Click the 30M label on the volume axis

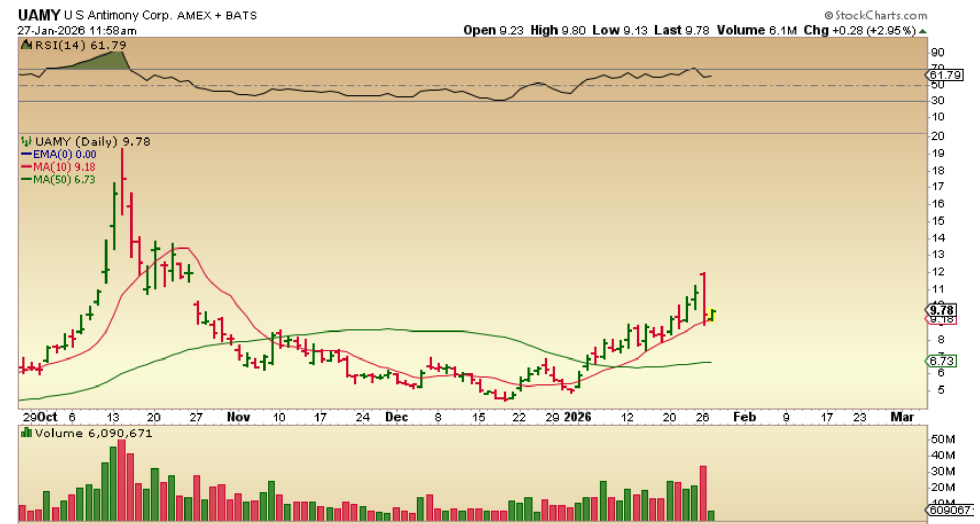tap(943, 472)
